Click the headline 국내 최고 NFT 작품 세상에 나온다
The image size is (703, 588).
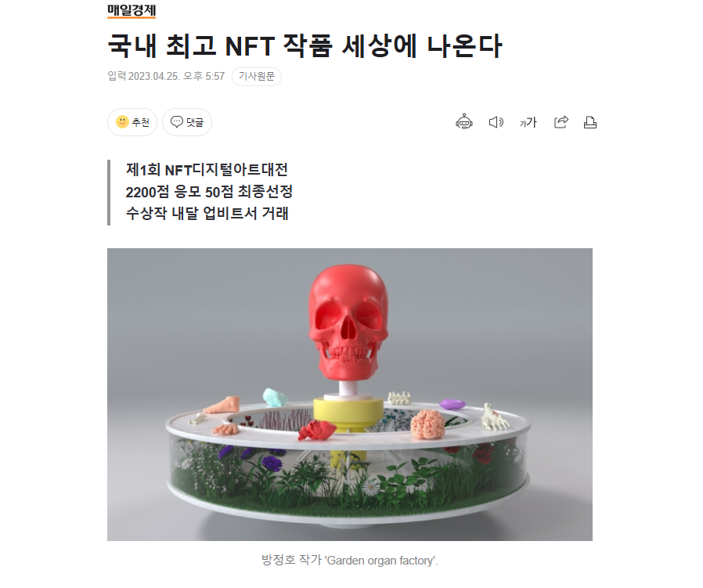[x=305, y=45]
